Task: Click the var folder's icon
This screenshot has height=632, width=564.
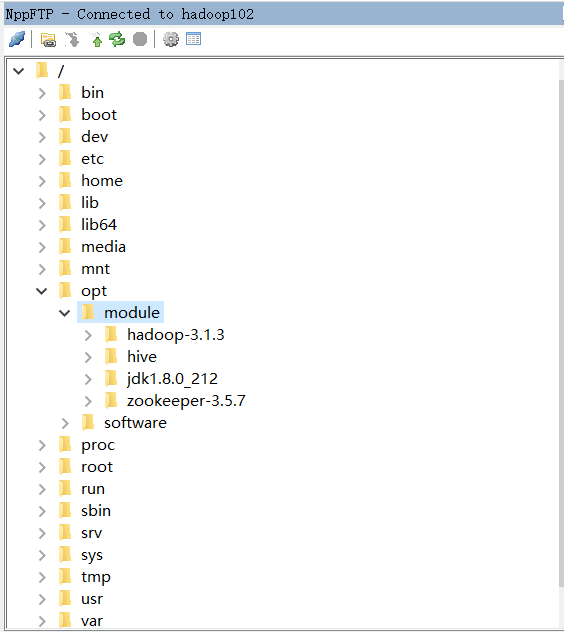Action: (65, 620)
